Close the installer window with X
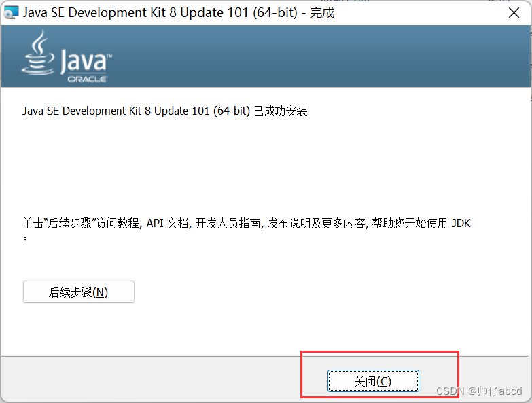This screenshot has width=532, height=403. pos(514,13)
